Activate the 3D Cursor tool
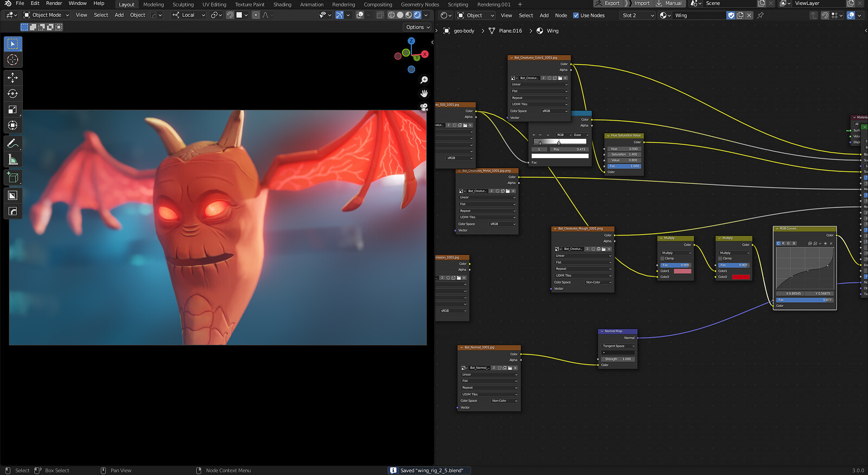Viewport: 868px width, 475px height. pyautogui.click(x=13, y=60)
